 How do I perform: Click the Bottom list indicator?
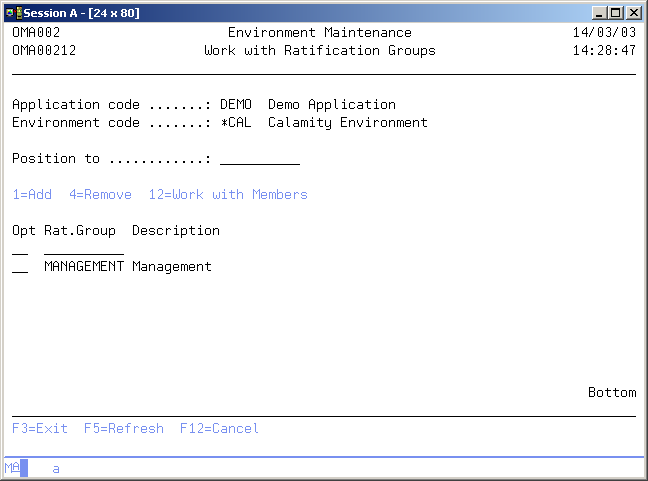pos(611,393)
